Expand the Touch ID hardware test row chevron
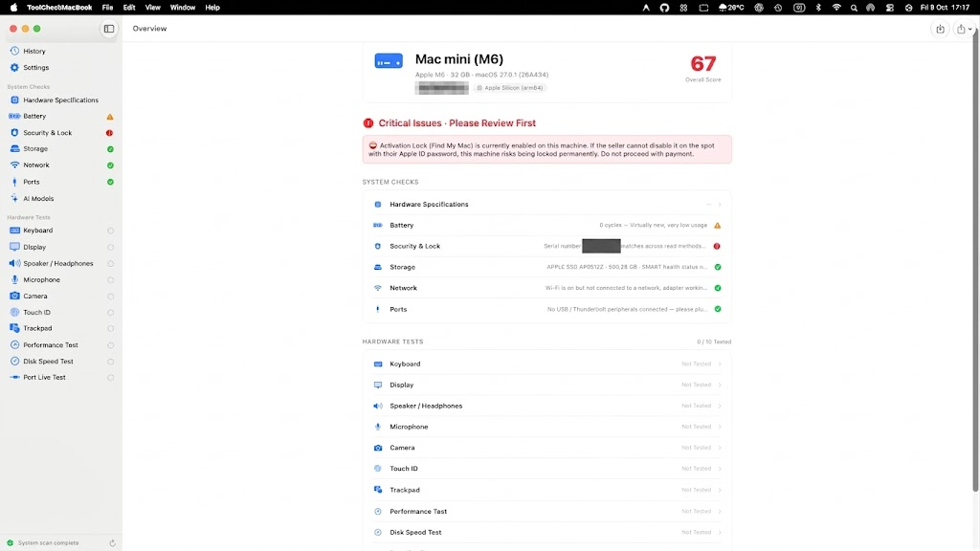Image resolution: width=980 pixels, height=551 pixels. [720, 469]
